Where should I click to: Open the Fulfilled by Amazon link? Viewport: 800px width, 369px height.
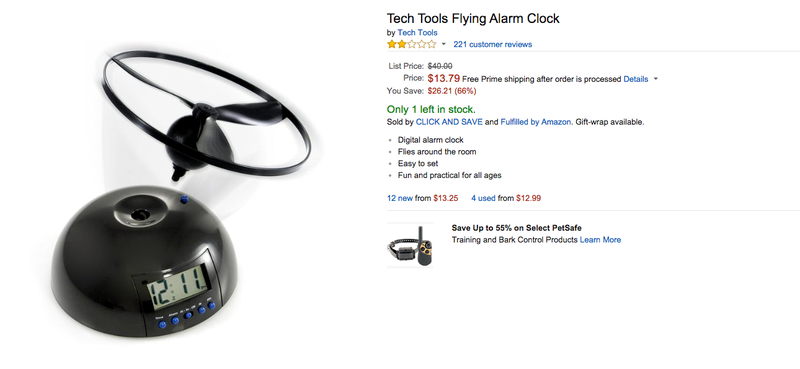(x=536, y=122)
